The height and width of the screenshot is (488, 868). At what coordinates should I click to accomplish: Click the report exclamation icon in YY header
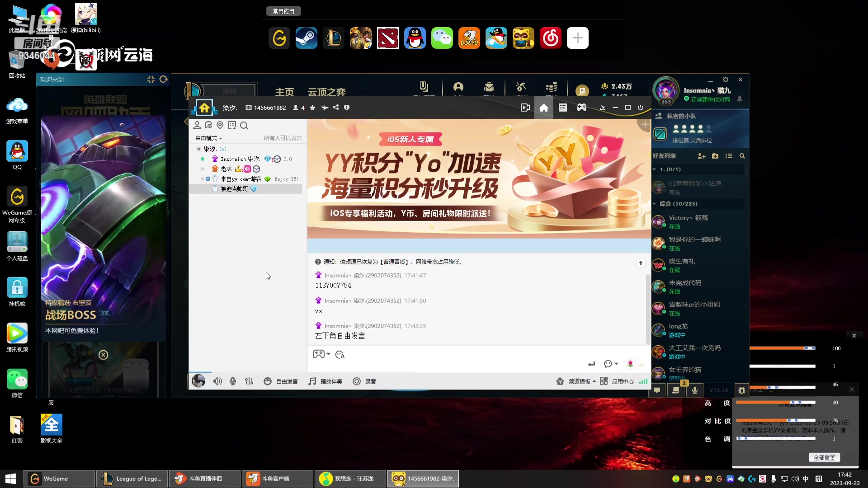[x=347, y=108]
